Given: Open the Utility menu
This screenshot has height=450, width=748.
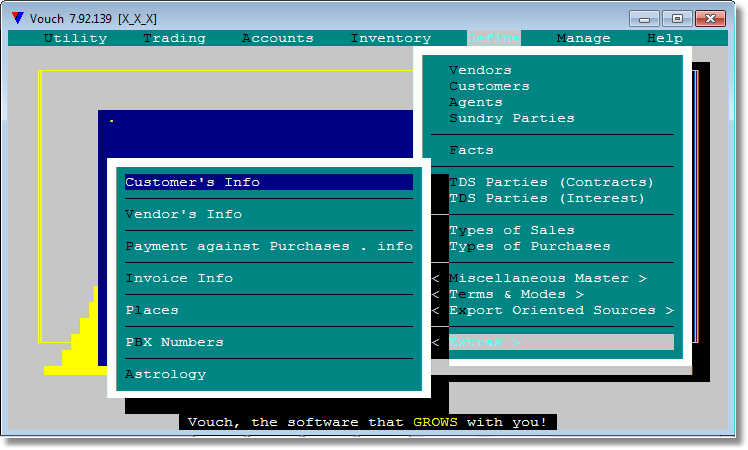Looking at the screenshot, I should [x=75, y=38].
